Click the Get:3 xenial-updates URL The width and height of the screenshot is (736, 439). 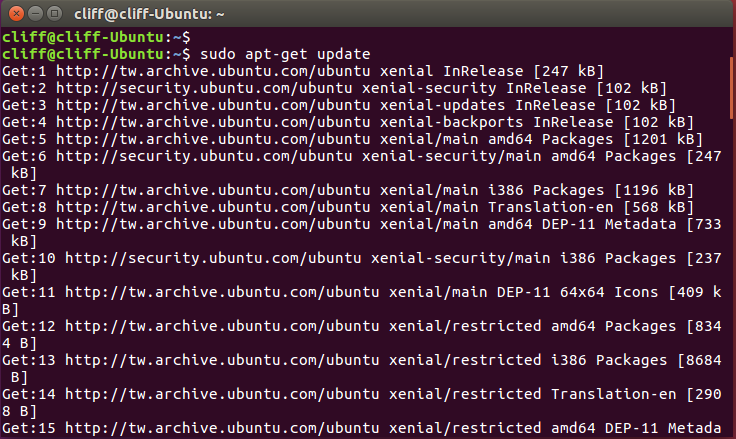213,105
